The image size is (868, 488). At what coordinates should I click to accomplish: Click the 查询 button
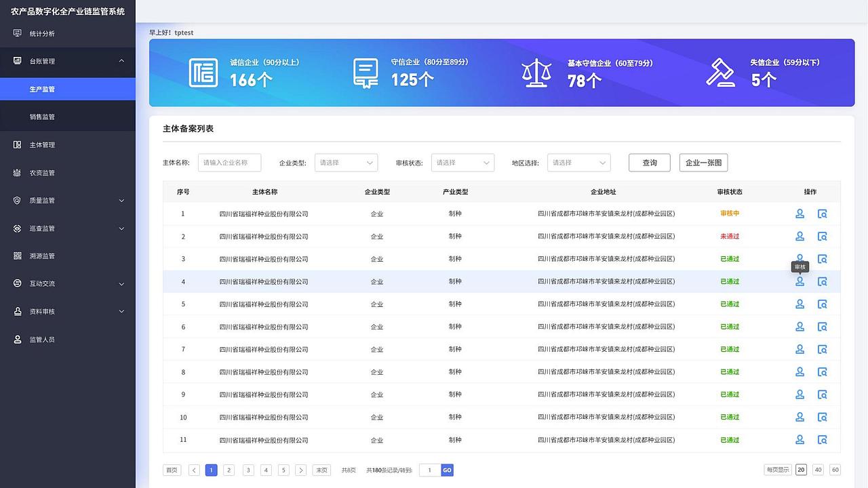(x=650, y=163)
